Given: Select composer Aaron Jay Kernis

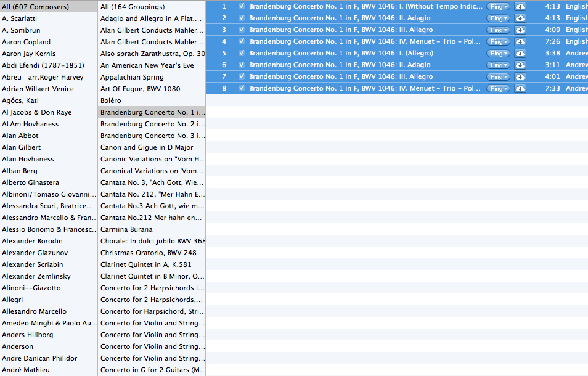Looking at the screenshot, I should [x=49, y=54].
